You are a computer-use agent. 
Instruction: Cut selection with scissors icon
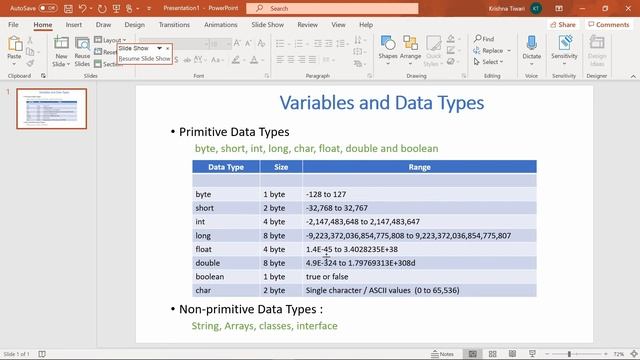coord(30,40)
